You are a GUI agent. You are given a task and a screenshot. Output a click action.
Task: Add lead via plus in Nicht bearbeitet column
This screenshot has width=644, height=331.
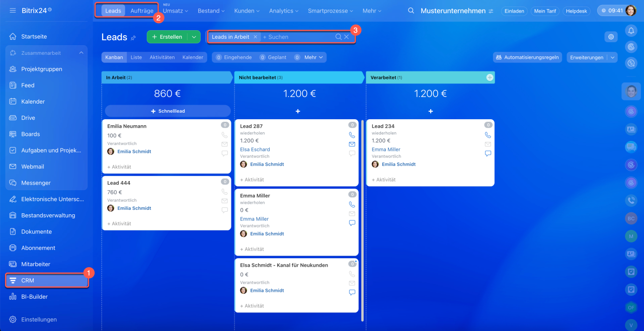[298, 111]
